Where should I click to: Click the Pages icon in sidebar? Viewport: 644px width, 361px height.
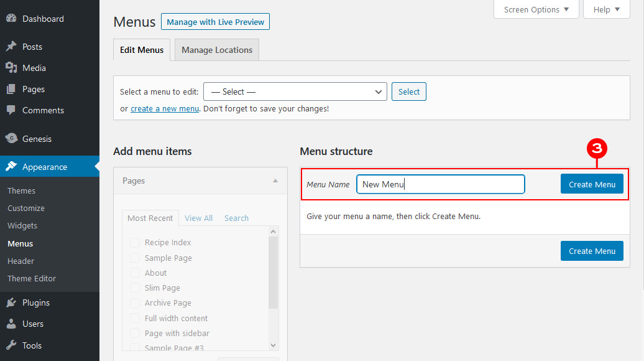[x=11, y=89]
